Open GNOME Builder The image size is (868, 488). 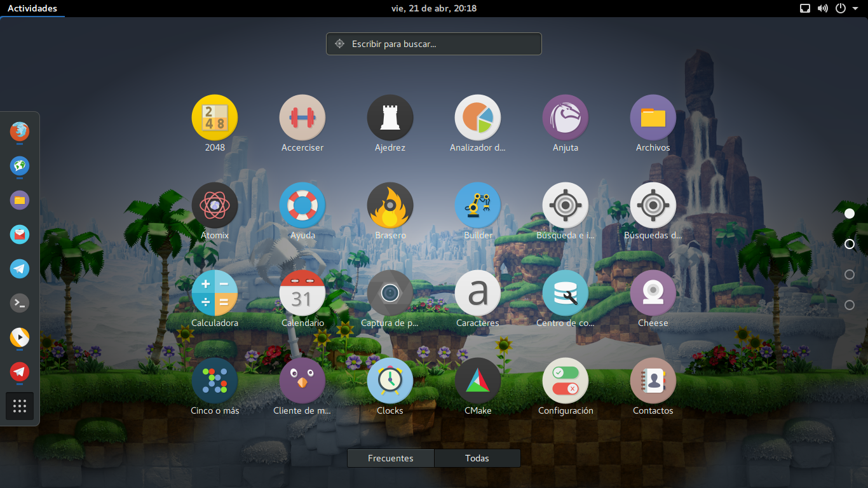click(x=478, y=205)
